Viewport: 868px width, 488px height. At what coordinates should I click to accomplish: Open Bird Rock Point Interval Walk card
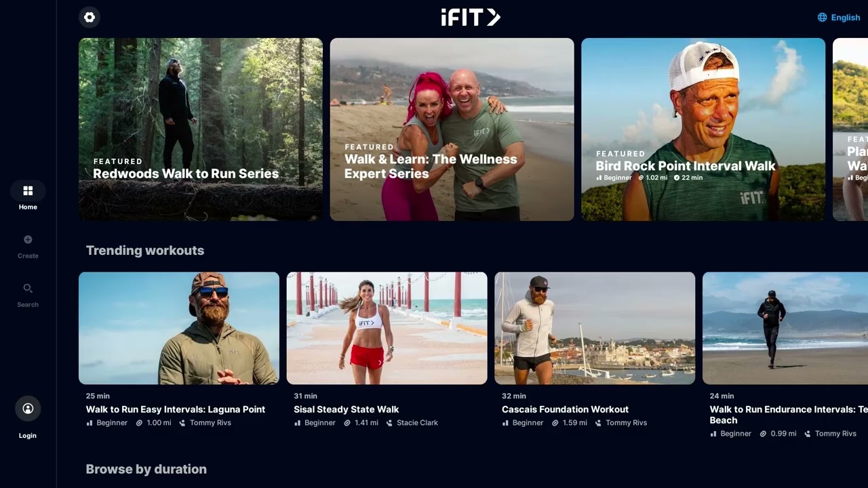click(x=703, y=129)
